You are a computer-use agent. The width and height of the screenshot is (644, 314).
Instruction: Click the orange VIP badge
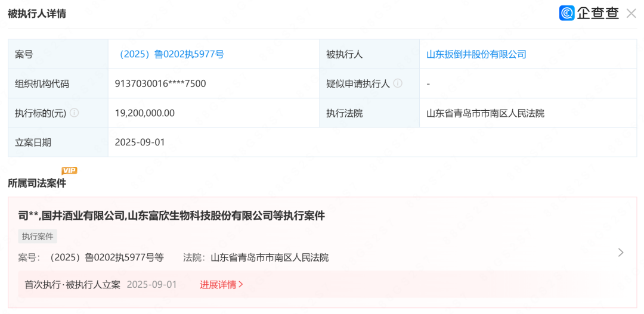[70, 170]
